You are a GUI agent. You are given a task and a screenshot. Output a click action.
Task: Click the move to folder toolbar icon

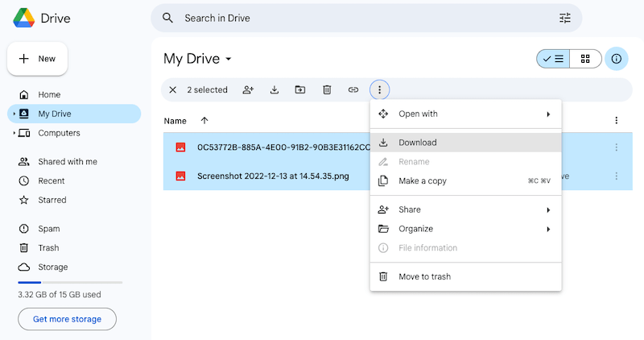pos(300,90)
